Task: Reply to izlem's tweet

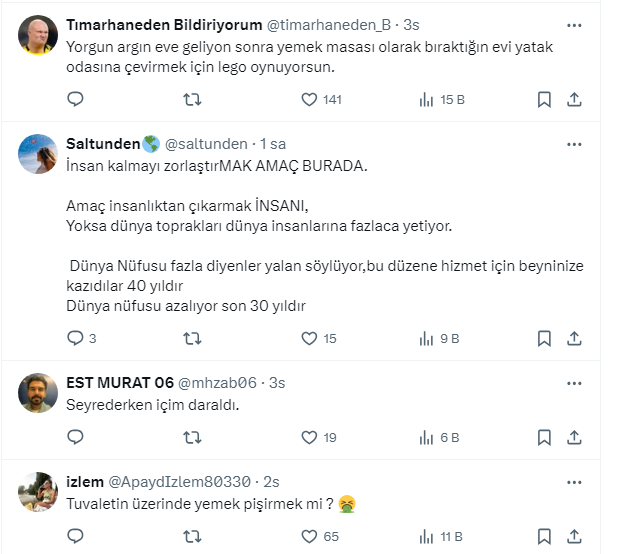Action: [x=75, y=536]
